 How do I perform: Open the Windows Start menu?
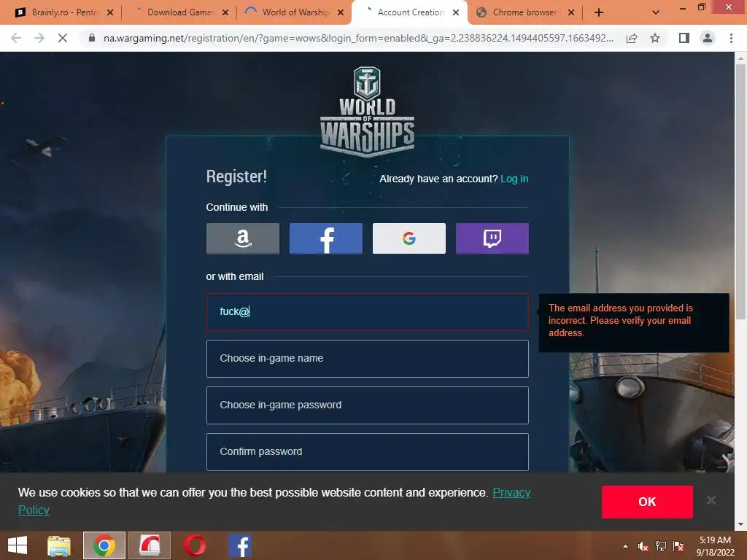tap(18, 545)
